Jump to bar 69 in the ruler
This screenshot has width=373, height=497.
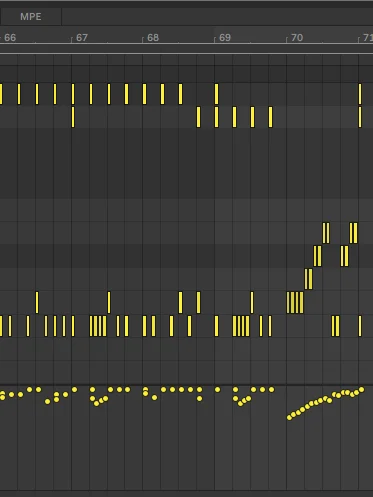tap(225, 38)
